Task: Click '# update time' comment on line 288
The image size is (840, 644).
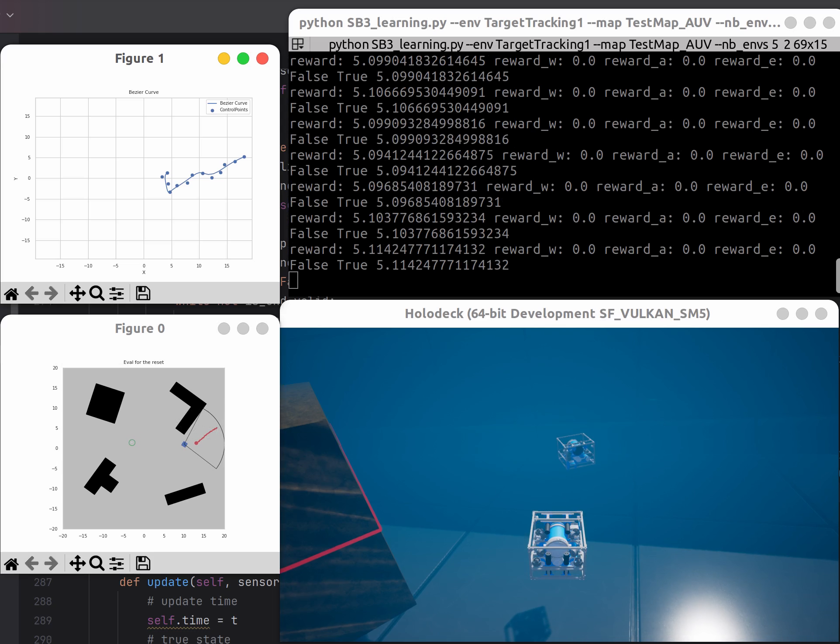Action: 192,601
